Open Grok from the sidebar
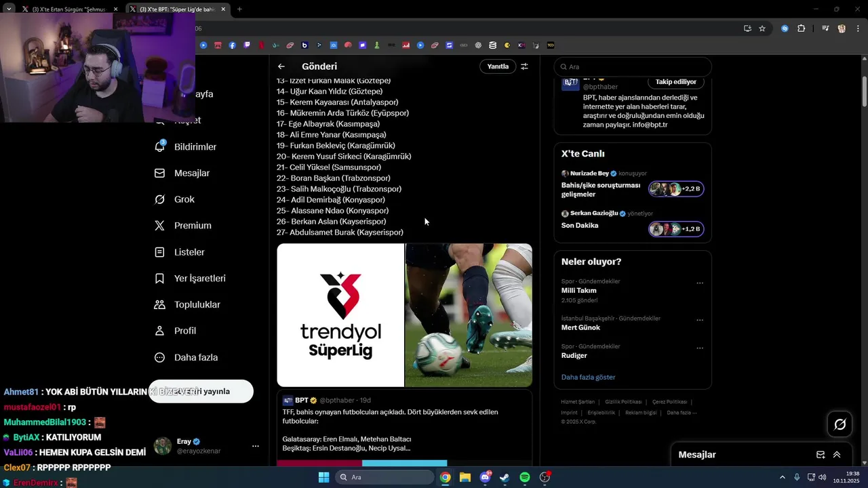Viewport: 868px width, 488px height. point(175,199)
